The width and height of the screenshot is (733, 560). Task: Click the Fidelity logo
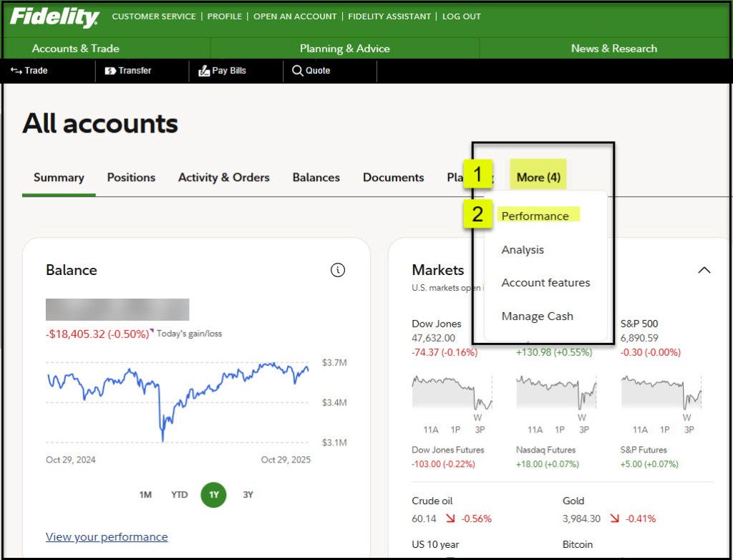coord(54,17)
